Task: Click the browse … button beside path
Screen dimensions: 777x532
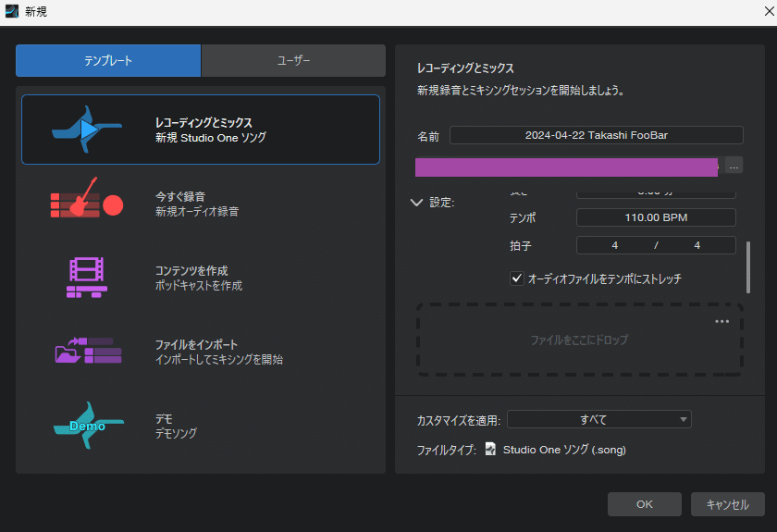Action: pyautogui.click(x=734, y=167)
